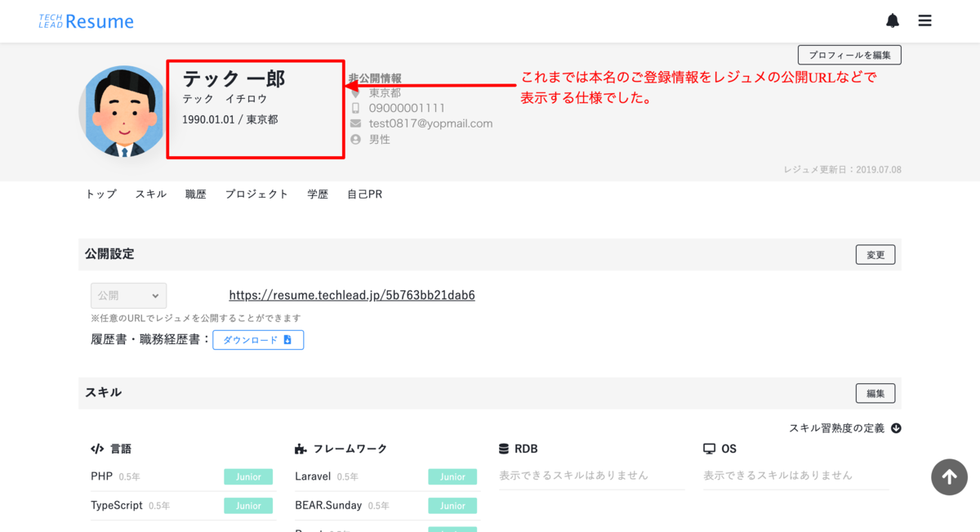Click the monitor icon beside OS
Viewport: 980px width, 532px height.
pos(709,449)
